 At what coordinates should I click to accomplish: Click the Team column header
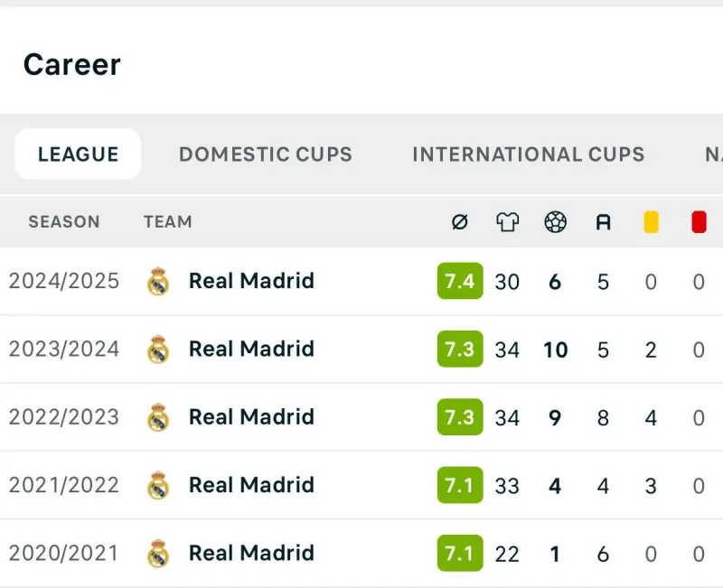point(168,222)
